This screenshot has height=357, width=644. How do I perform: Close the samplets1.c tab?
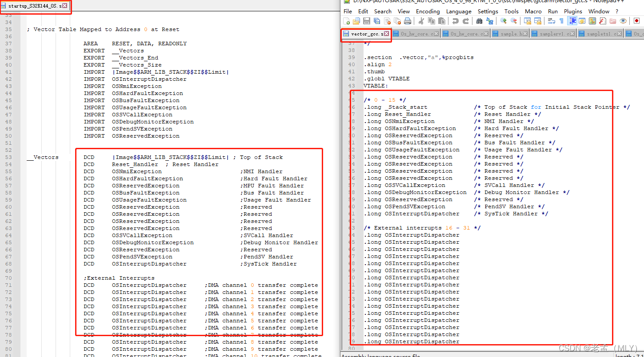(x=619, y=34)
